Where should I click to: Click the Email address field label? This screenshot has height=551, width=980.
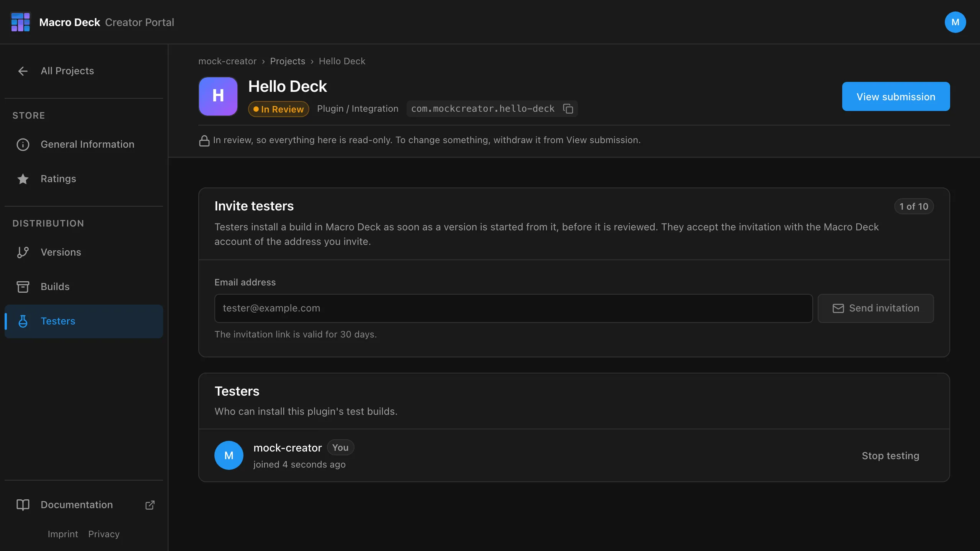[245, 282]
